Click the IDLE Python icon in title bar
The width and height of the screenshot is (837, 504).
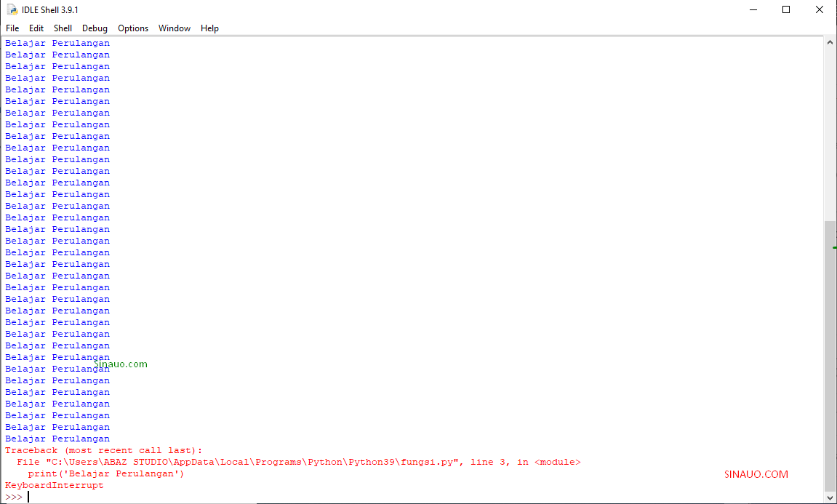click(12, 9)
